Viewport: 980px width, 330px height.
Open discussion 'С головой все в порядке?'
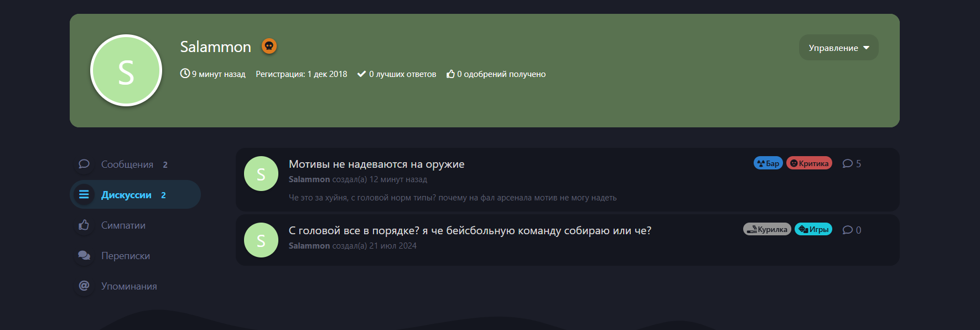click(x=470, y=230)
